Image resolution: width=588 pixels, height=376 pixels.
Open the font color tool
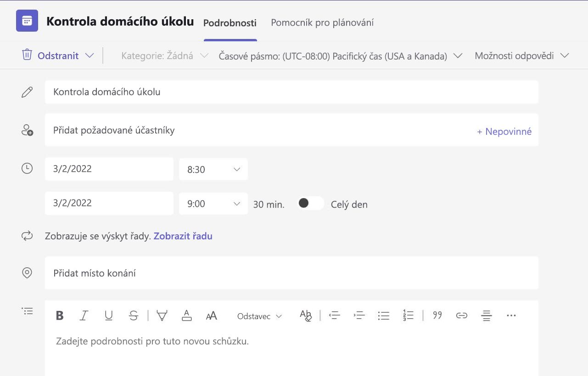click(x=186, y=315)
